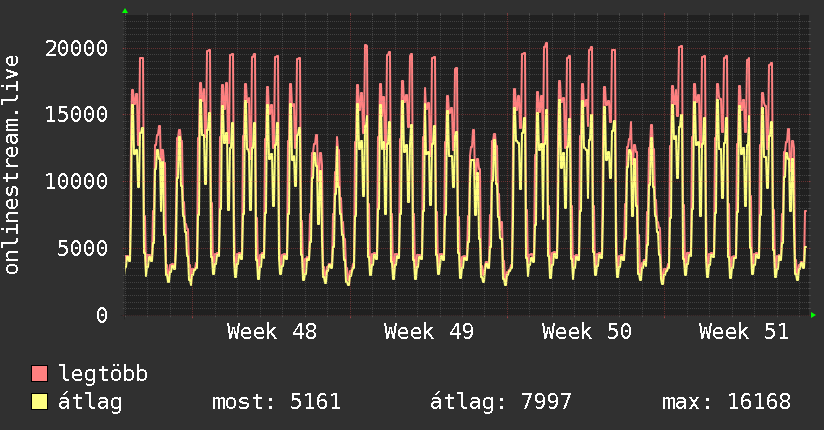
Task: Click the Week 51 axis label
Action: 744,332
